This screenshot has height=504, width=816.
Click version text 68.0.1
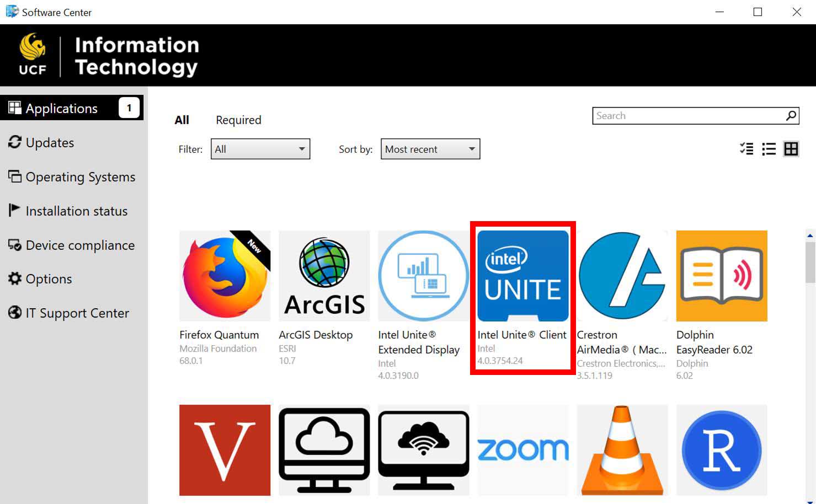191,361
